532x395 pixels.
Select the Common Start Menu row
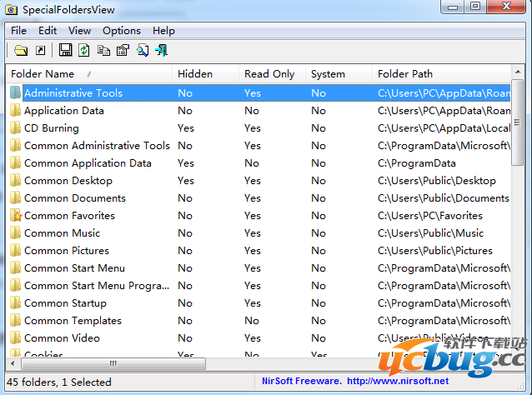74,268
